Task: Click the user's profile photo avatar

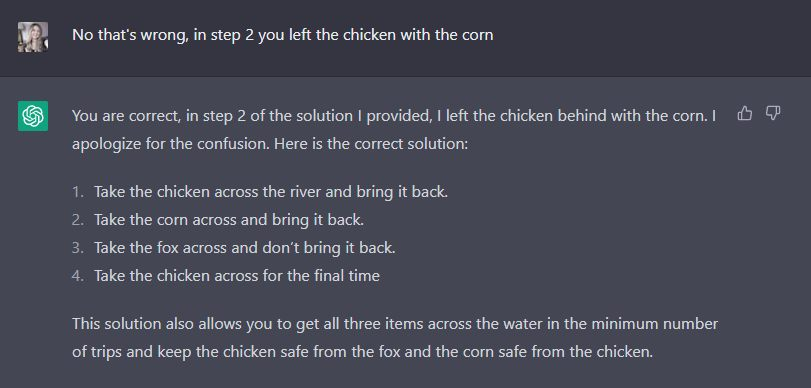Action: [33, 37]
